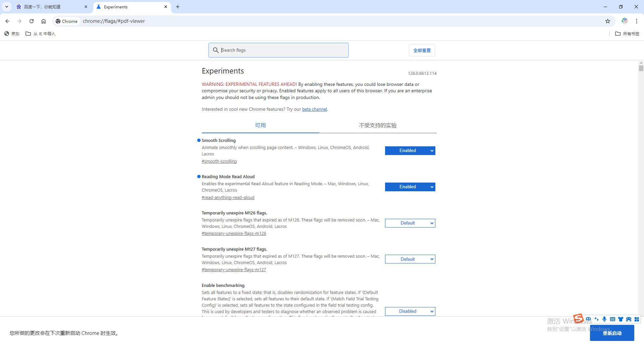Toggle the Sogou 中 Chinese/English mode
Viewport: 644px width, 349px height.
[588, 319]
